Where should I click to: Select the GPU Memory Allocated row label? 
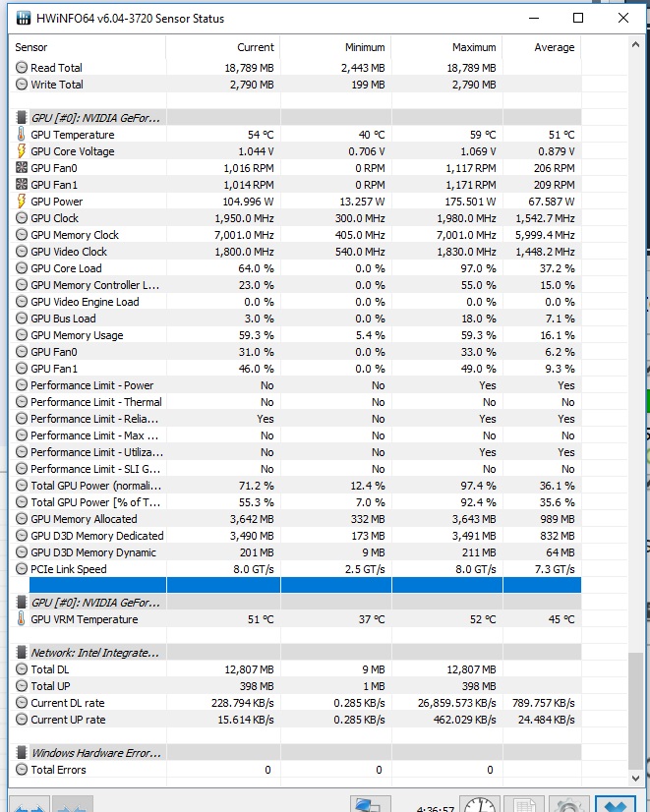(84, 519)
